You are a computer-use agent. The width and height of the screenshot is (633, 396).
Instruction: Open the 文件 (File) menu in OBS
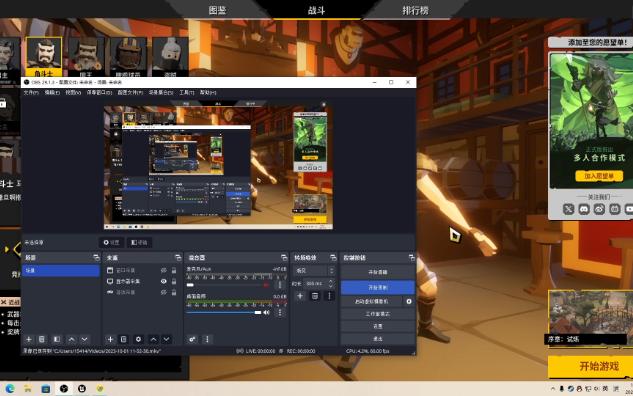point(31,92)
